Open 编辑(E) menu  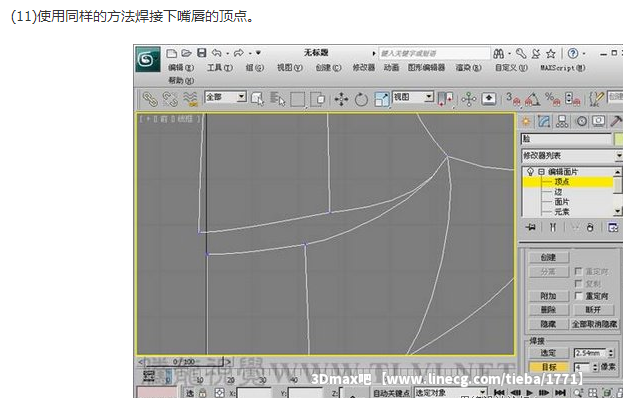(x=181, y=68)
